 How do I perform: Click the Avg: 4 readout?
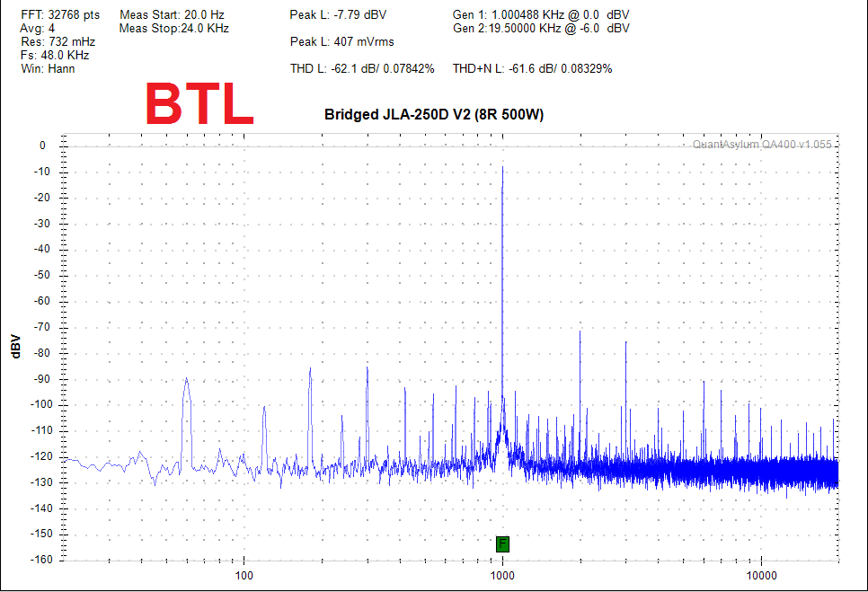coord(37,28)
